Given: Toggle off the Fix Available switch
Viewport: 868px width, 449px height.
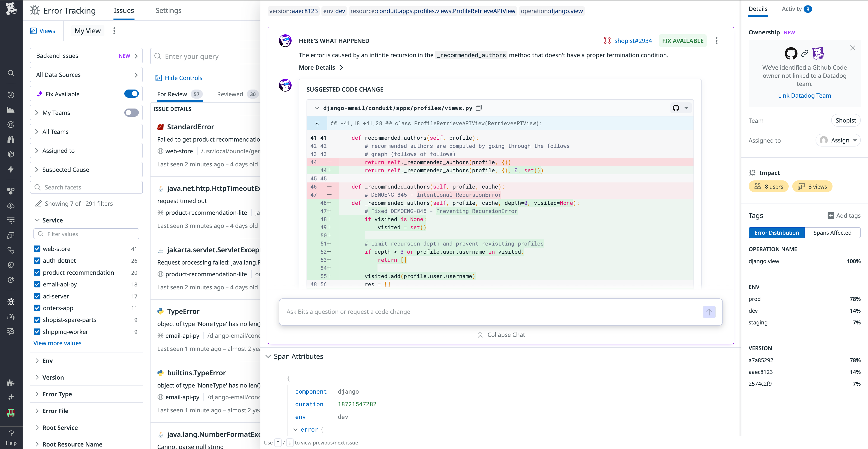Looking at the screenshot, I should (x=132, y=94).
